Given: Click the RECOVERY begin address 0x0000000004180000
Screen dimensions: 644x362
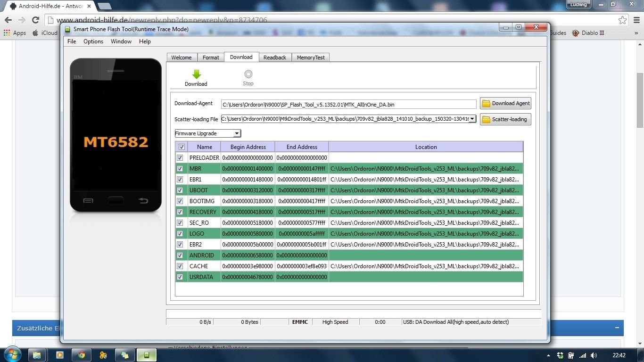Looking at the screenshot, I should [248, 212].
